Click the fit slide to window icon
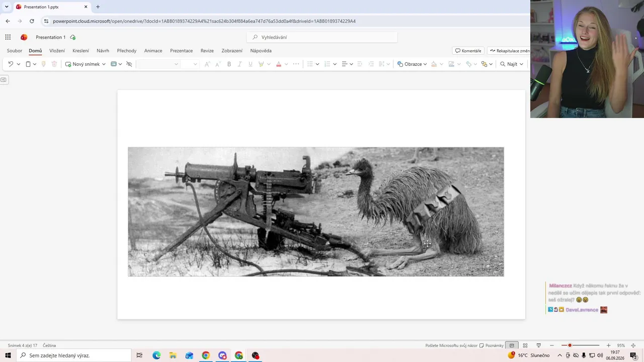The height and width of the screenshot is (362, 644). point(633,345)
